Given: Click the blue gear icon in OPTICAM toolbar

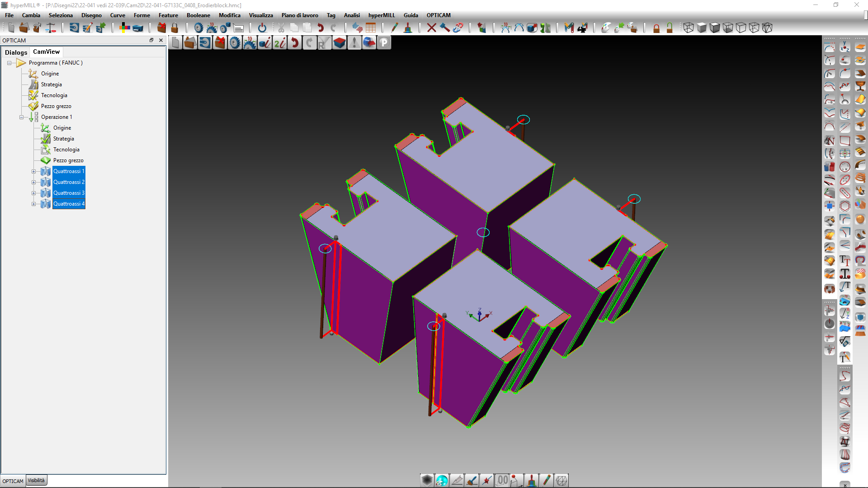Looking at the screenshot, I should (x=235, y=43).
